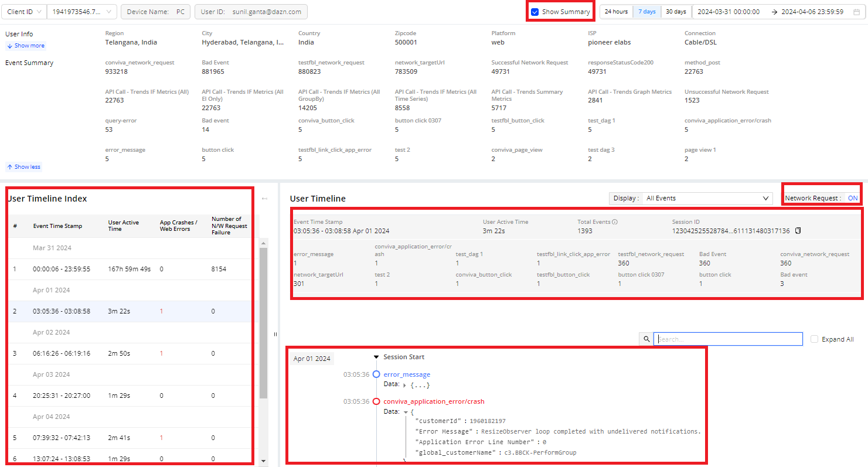Viewport: 868px width, 467px height.
Task: Click the calendar icon in date range
Action: [x=857, y=12]
